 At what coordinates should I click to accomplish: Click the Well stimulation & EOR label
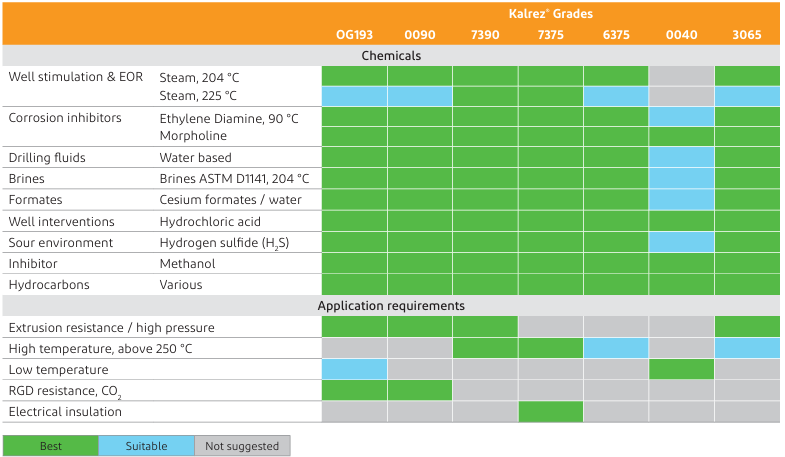76,77
